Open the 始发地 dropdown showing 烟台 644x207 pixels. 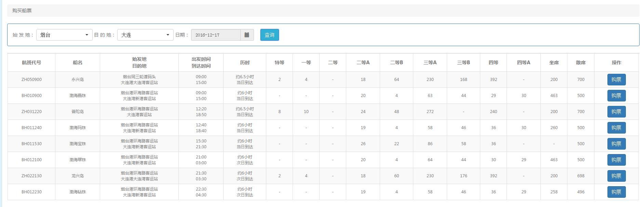point(64,35)
